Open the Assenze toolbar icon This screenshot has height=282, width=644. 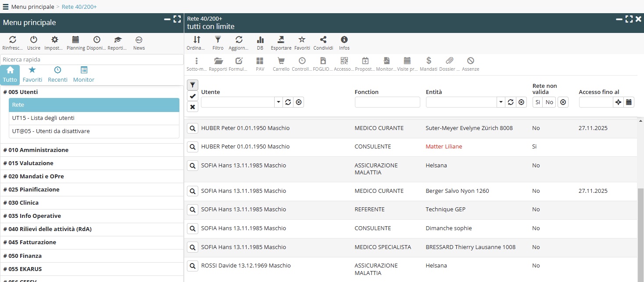click(470, 61)
